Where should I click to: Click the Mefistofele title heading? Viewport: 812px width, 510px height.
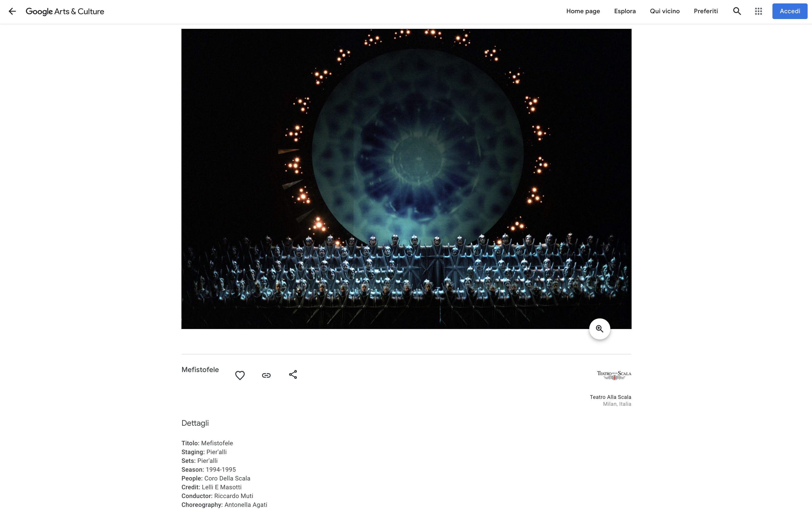tap(200, 370)
